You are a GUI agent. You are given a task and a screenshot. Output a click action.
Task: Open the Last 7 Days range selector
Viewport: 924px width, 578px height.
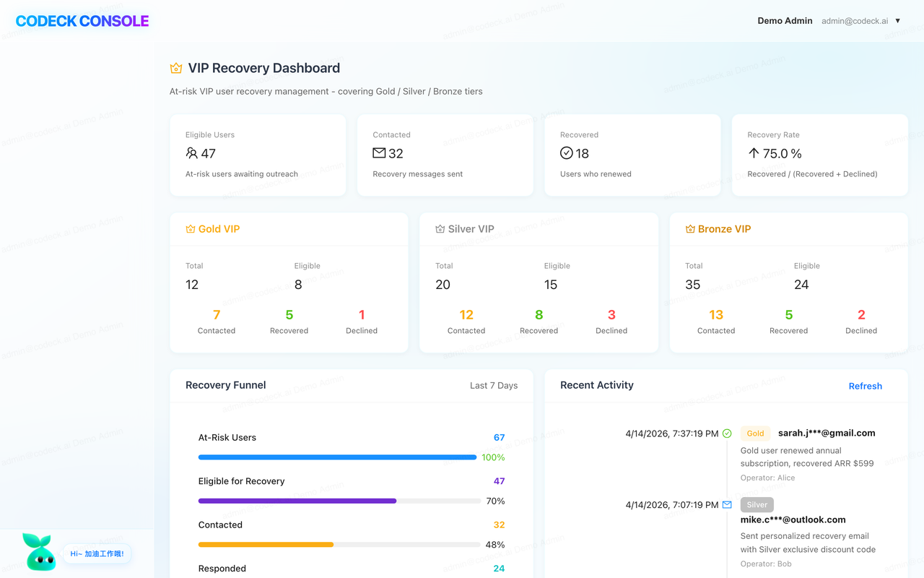click(494, 385)
